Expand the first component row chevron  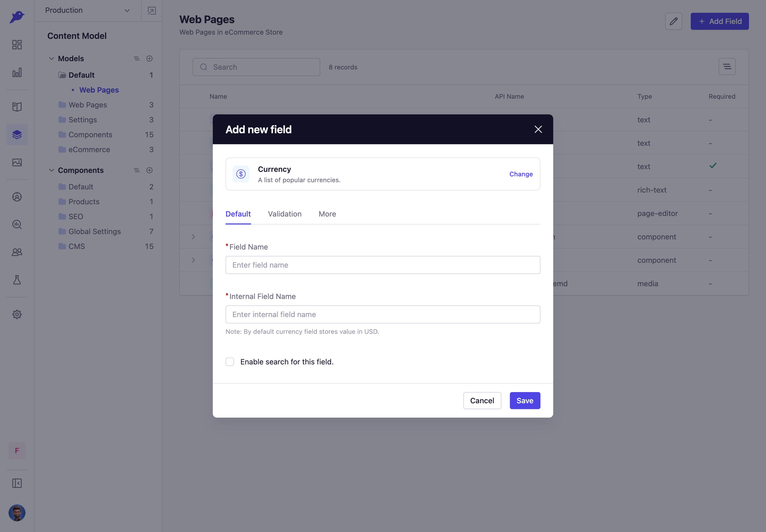click(x=193, y=237)
